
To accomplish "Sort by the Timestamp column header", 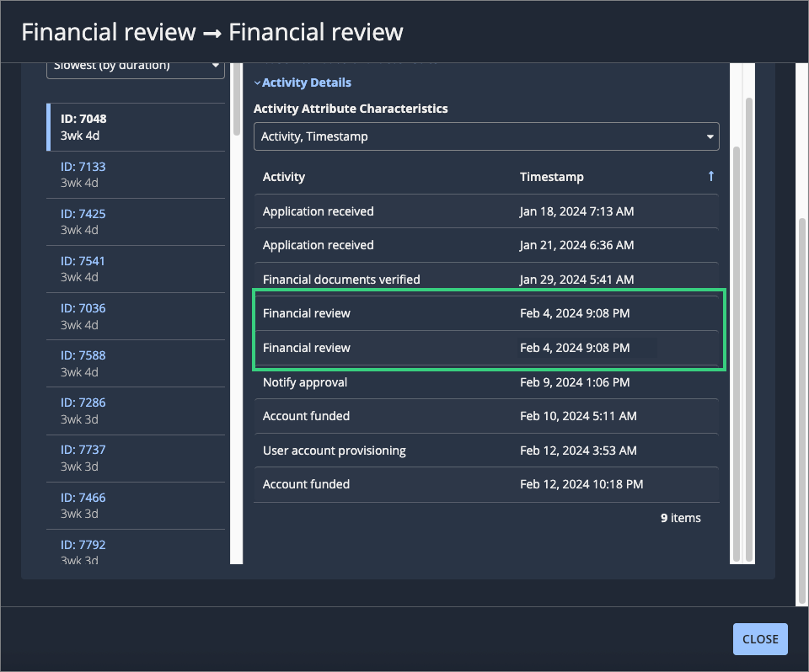I will pos(551,177).
